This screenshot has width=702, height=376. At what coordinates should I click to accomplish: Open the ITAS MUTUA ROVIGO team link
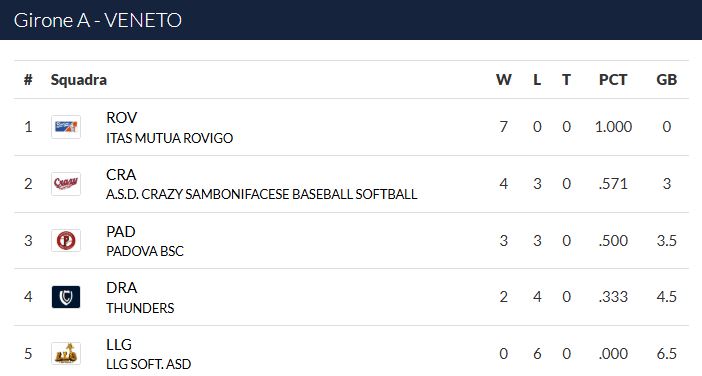[x=169, y=138]
